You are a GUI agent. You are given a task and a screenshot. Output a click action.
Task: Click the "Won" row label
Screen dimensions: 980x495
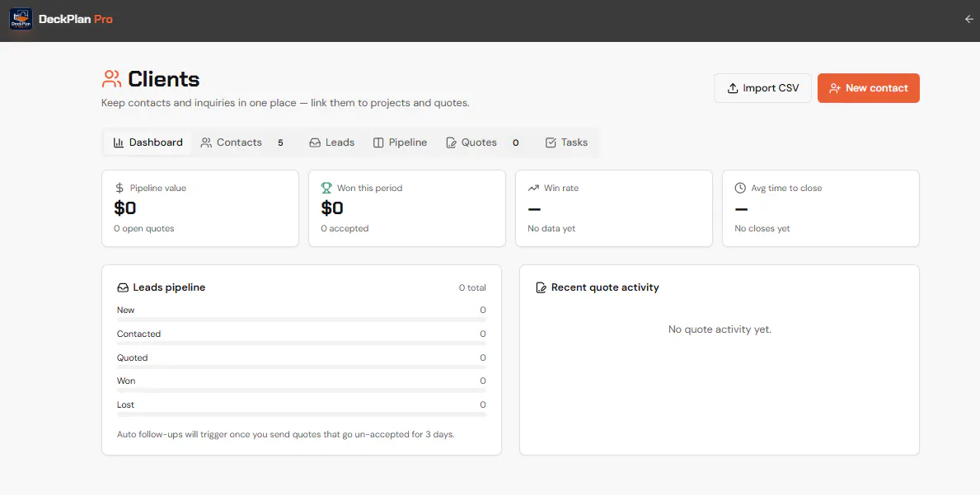126,381
